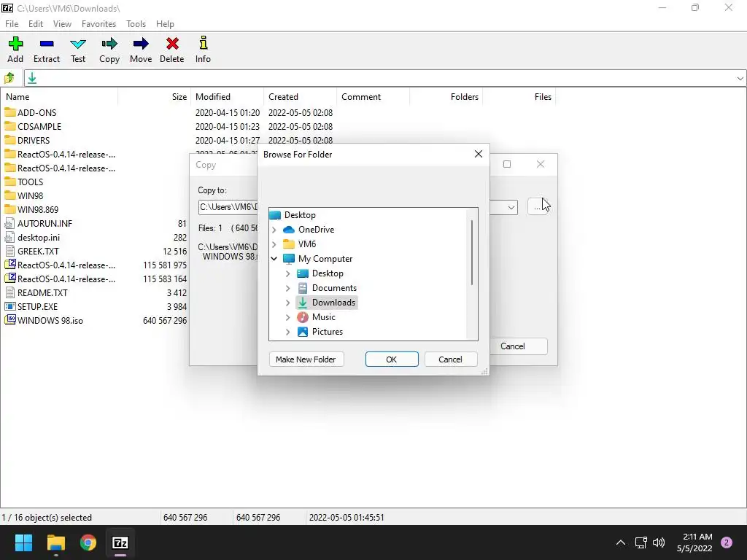Open the Windows Start button
747x560 pixels.
coord(23,542)
